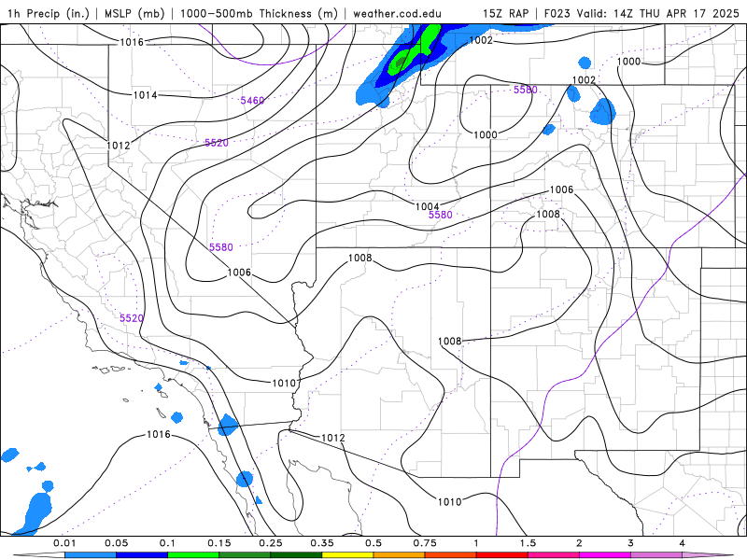Click the "1000-500mb Thickness (m)" title text
The width and height of the screenshot is (747, 560).
coord(259,14)
